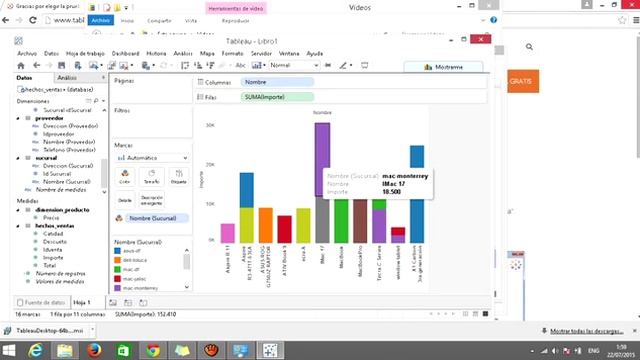
Task: Toggle the Abc mark labels button
Action: pyautogui.click(x=241, y=65)
